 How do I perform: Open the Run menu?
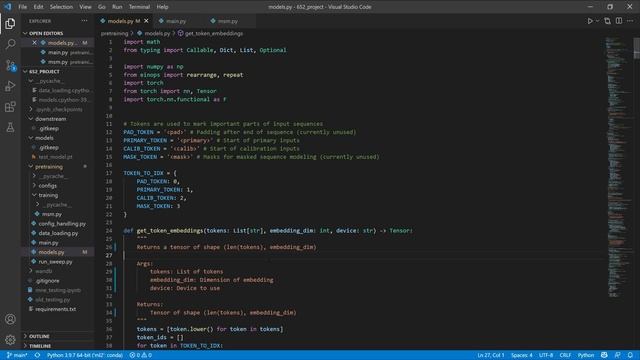(117, 7)
